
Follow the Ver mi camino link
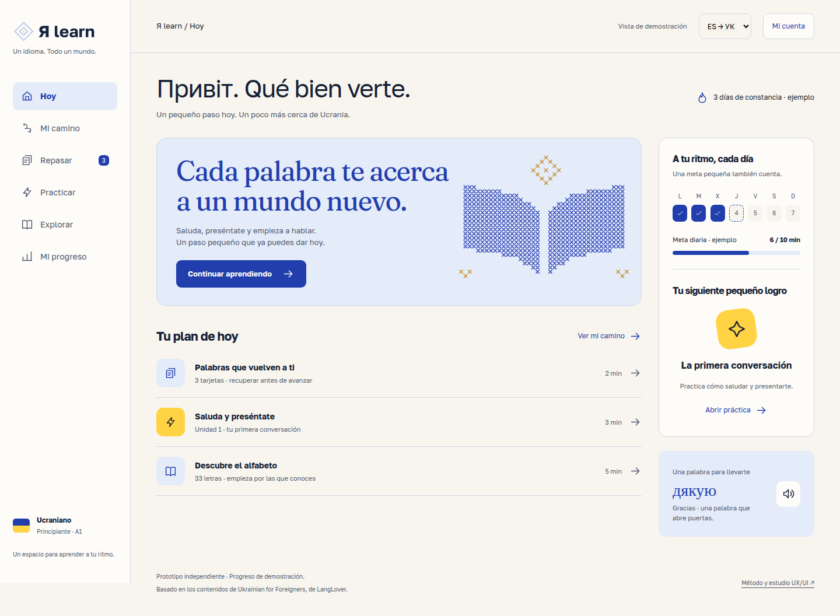609,336
